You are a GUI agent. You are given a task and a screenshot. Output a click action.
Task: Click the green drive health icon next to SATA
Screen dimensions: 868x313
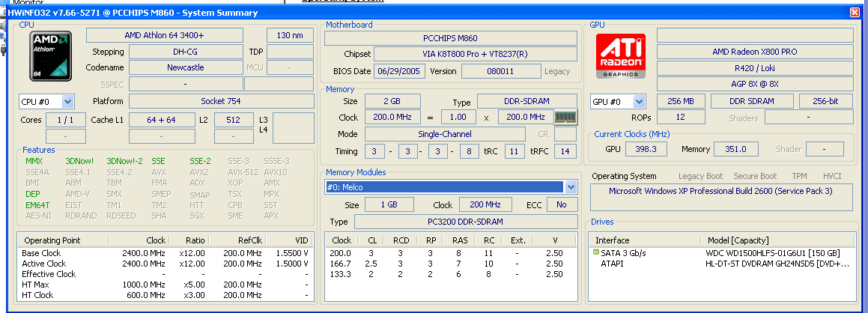[x=595, y=253]
